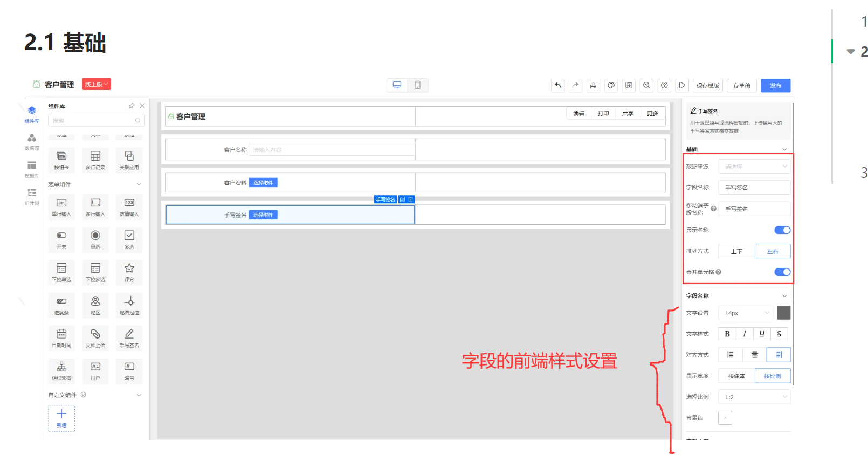Choose 按比例 display width mode
The image size is (868, 455).
coord(773,376)
